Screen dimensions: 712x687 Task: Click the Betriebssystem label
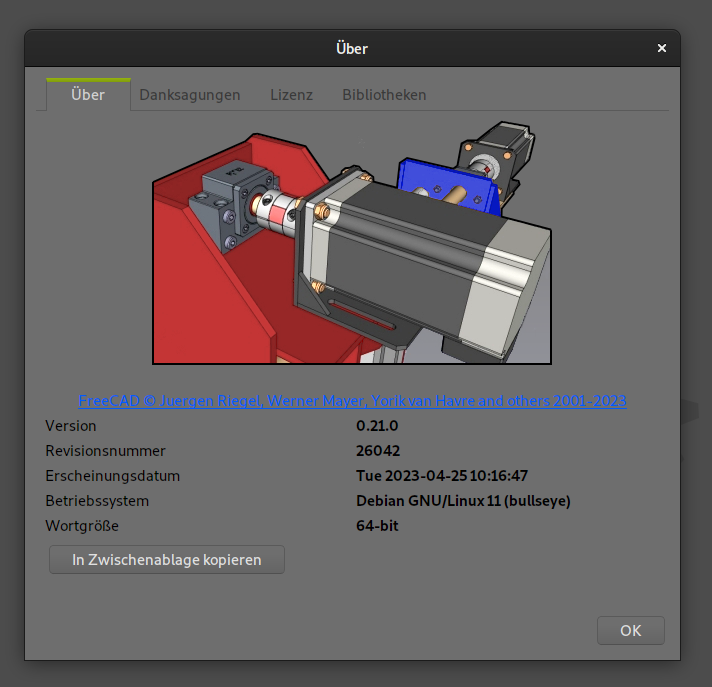coord(97,500)
